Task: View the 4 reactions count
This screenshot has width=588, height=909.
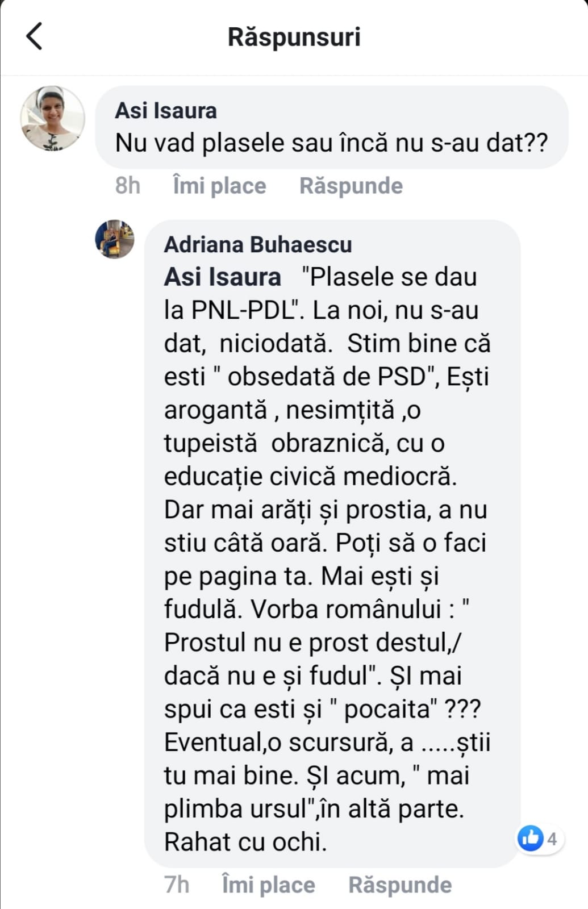Action: pyautogui.click(x=552, y=839)
